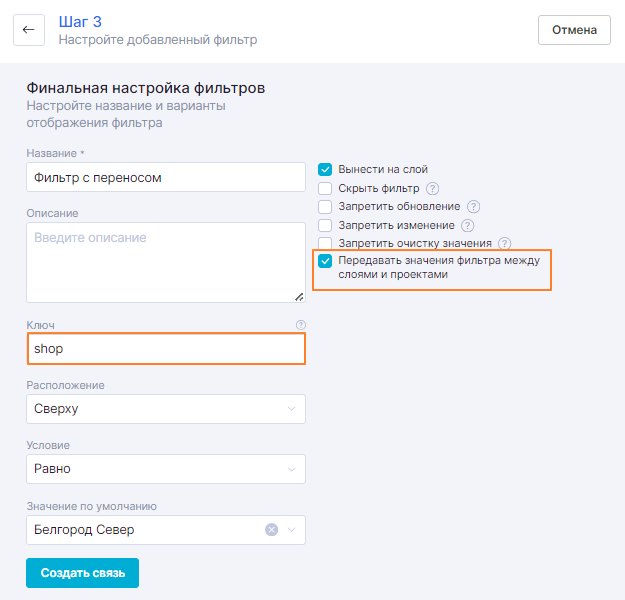Clear the Белгород Север default value

271,529
